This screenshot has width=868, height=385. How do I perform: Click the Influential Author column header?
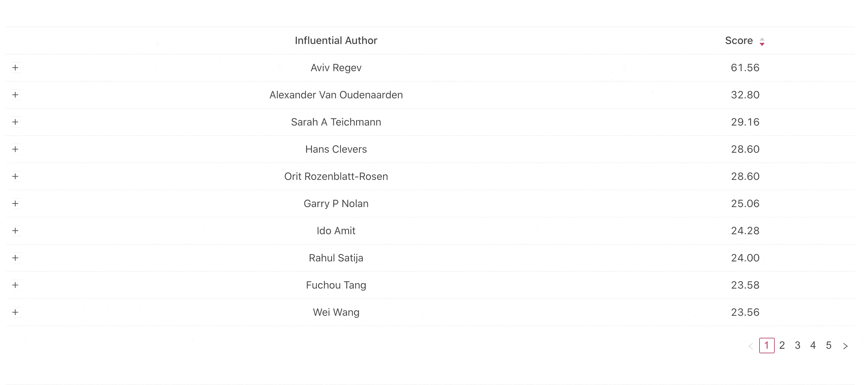coord(336,41)
